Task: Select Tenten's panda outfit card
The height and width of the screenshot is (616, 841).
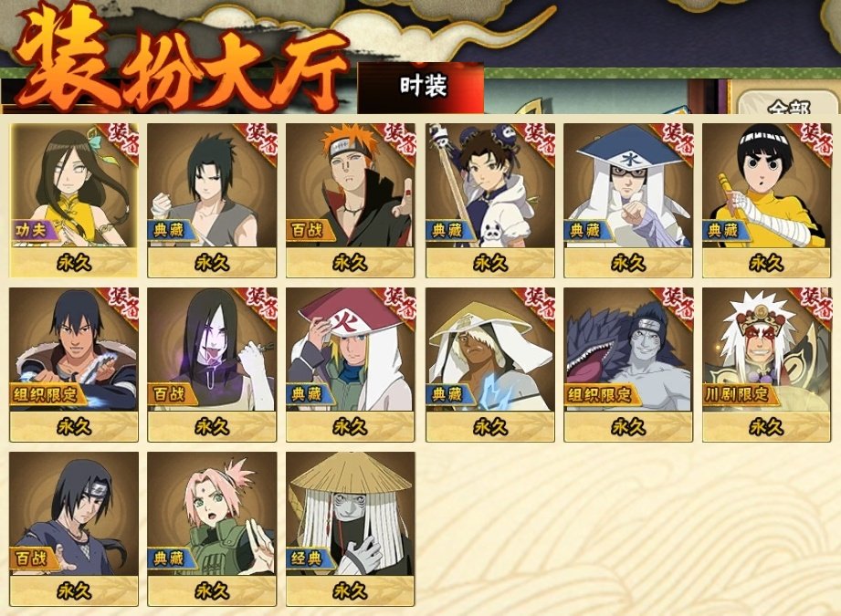Action: (x=490, y=200)
